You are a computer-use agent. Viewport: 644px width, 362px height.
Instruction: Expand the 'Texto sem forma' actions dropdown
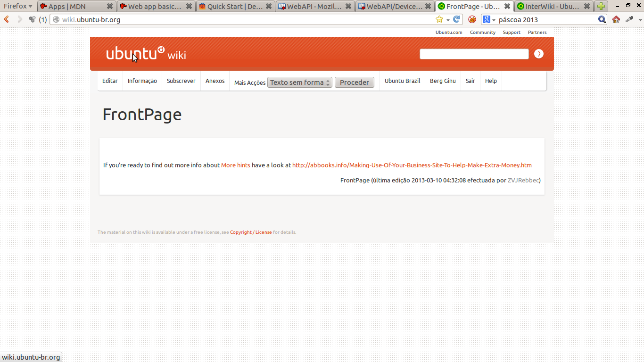coord(300,82)
